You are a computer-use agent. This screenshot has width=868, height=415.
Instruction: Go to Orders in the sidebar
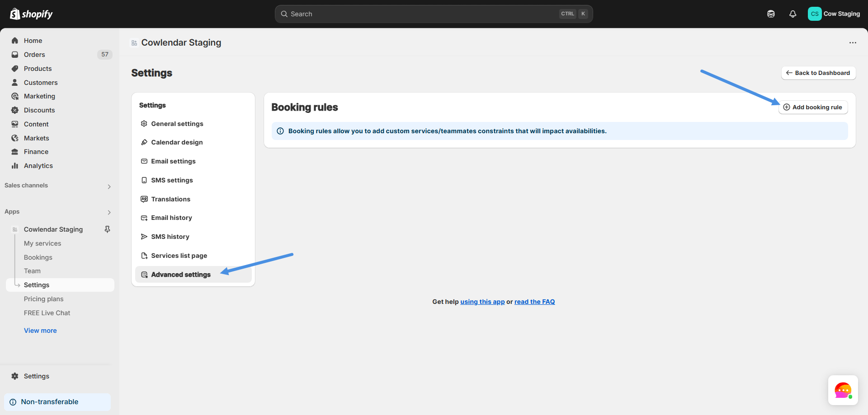tap(34, 55)
